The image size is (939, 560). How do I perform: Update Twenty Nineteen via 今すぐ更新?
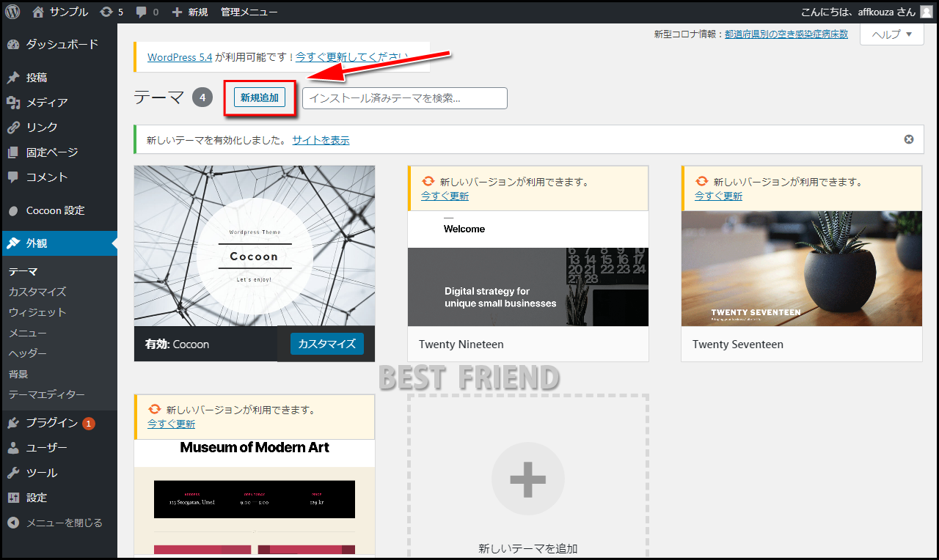[445, 196]
